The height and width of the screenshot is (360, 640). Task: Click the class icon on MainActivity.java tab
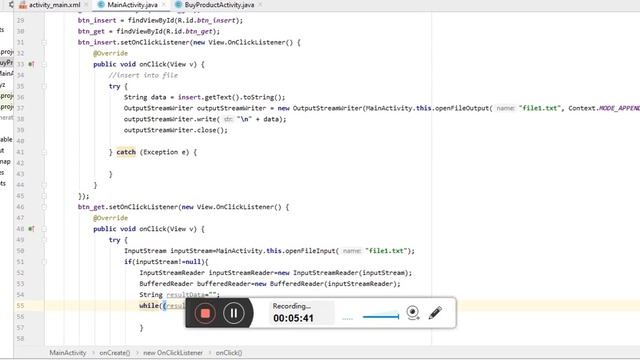coord(101,5)
